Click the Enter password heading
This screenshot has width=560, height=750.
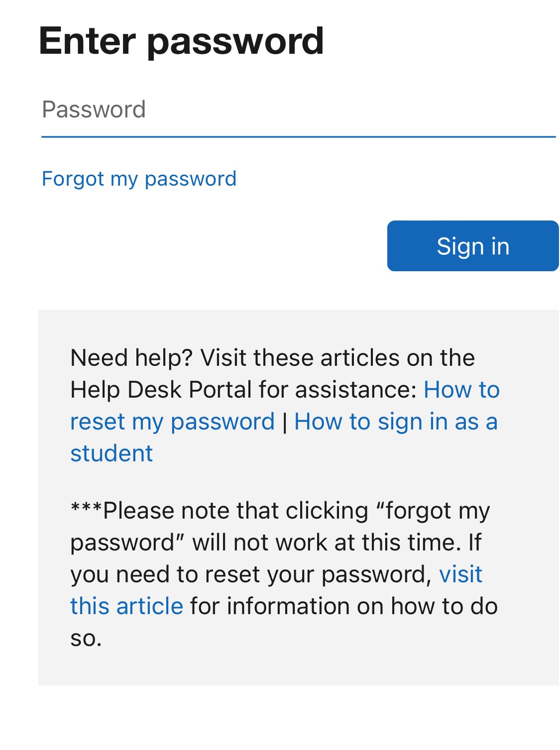click(x=181, y=41)
